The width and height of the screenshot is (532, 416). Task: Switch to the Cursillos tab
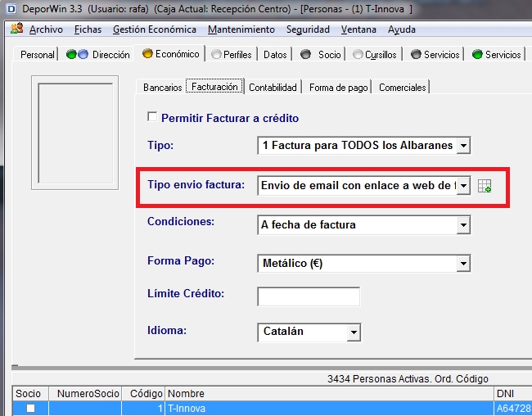(375, 54)
